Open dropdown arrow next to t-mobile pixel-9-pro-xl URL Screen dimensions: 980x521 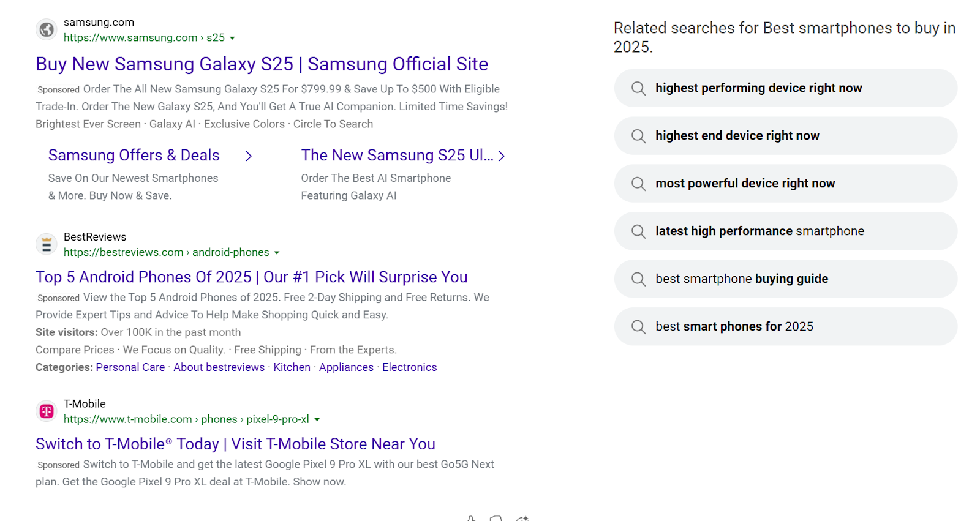(x=317, y=420)
